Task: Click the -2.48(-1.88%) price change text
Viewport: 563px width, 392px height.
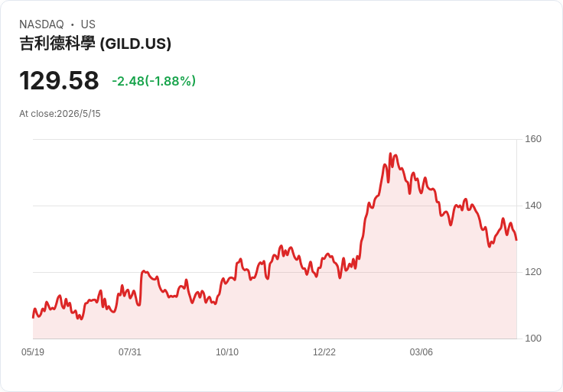Action: (154, 81)
